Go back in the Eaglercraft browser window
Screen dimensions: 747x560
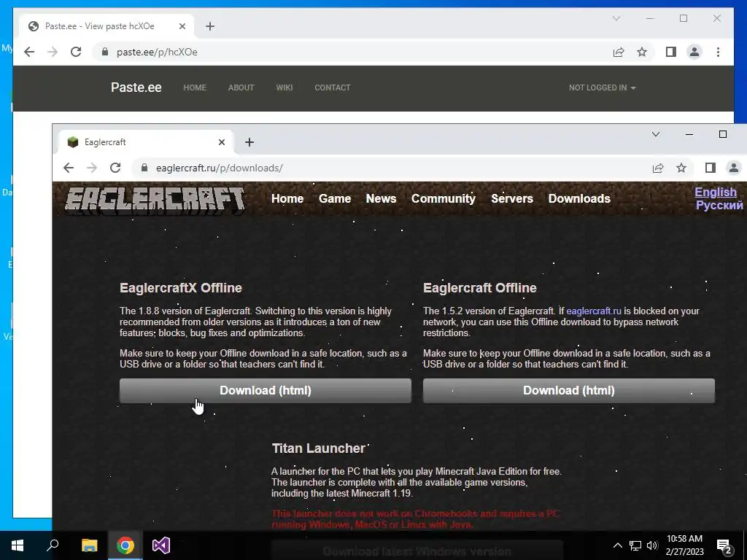69,168
